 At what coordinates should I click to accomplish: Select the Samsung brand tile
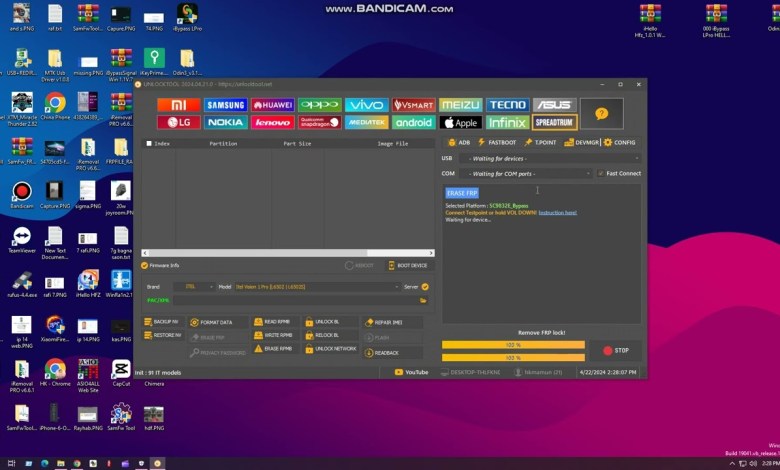coord(225,105)
